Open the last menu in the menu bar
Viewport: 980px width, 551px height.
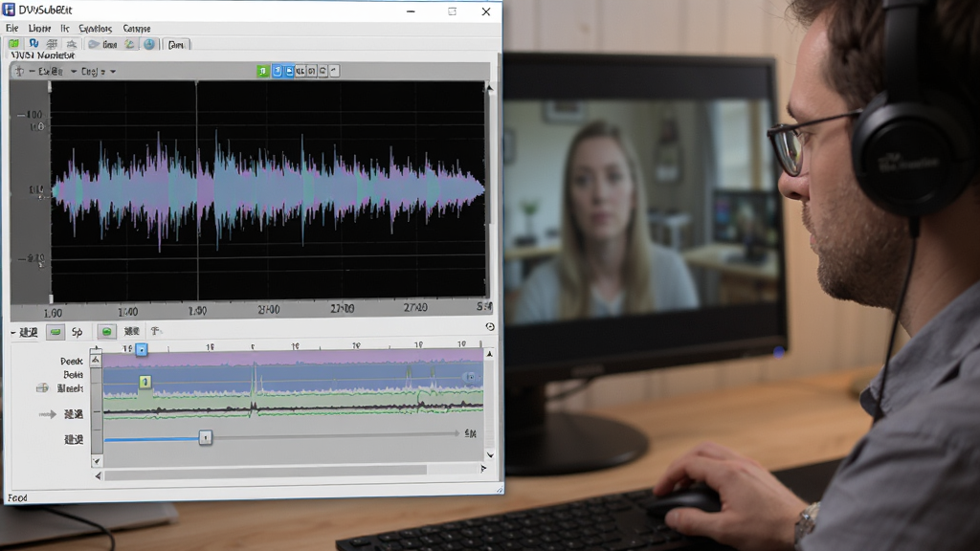(136, 28)
